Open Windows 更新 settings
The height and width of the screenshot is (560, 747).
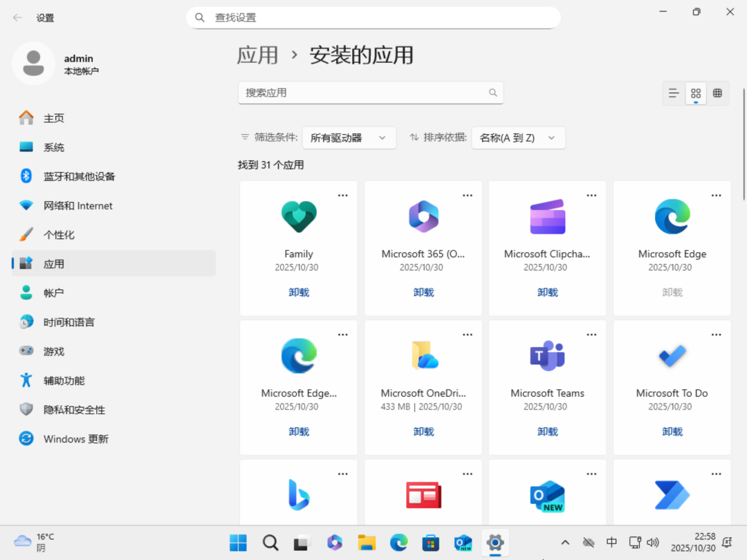114,439
